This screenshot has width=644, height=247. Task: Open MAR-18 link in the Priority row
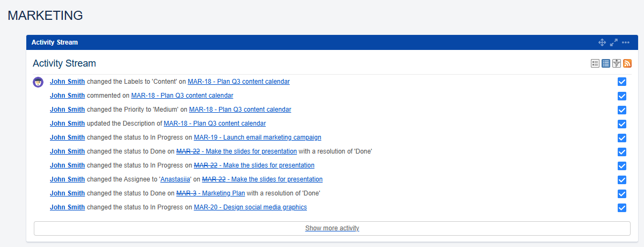click(x=240, y=110)
